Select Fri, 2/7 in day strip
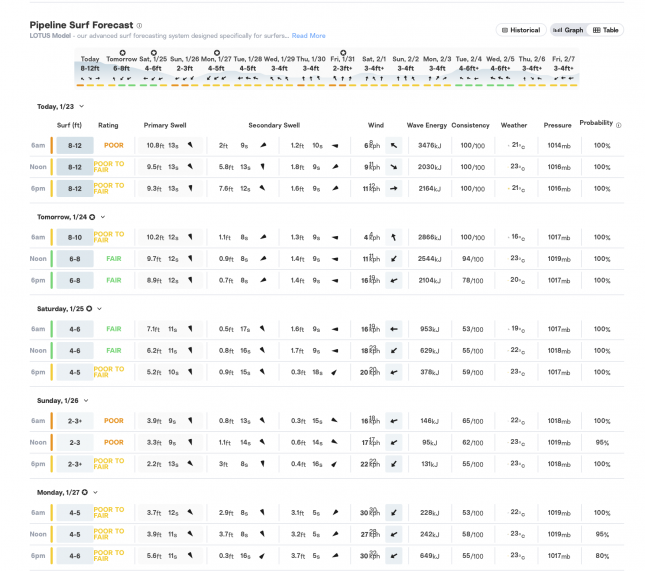This screenshot has width=645, height=571. click(x=563, y=68)
